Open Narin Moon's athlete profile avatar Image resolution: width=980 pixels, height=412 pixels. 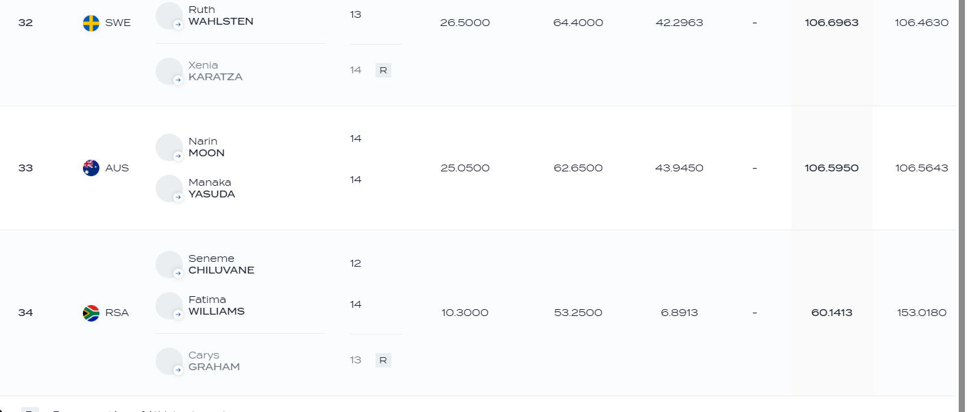169,147
